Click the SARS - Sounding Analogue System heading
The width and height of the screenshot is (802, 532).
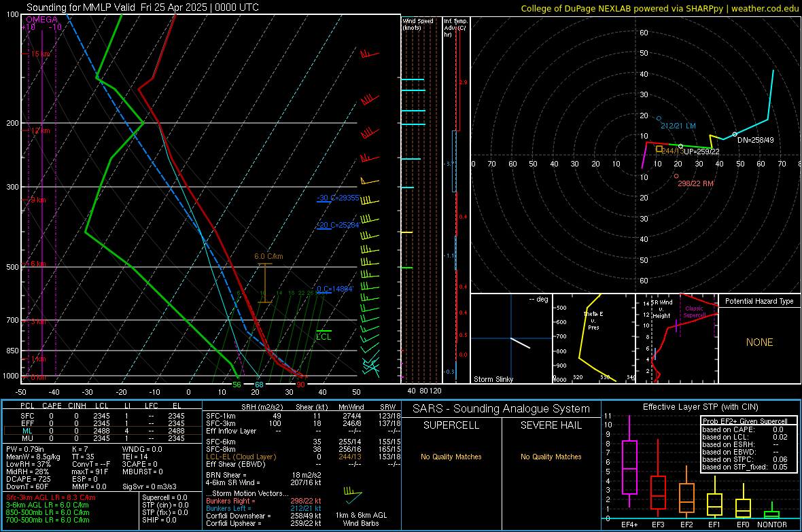pos(502,409)
